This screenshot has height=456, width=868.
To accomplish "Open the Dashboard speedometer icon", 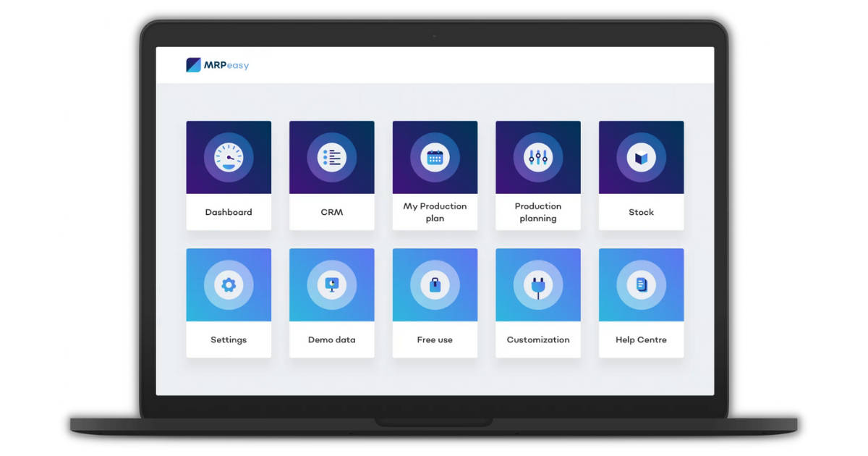I will click(x=229, y=156).
